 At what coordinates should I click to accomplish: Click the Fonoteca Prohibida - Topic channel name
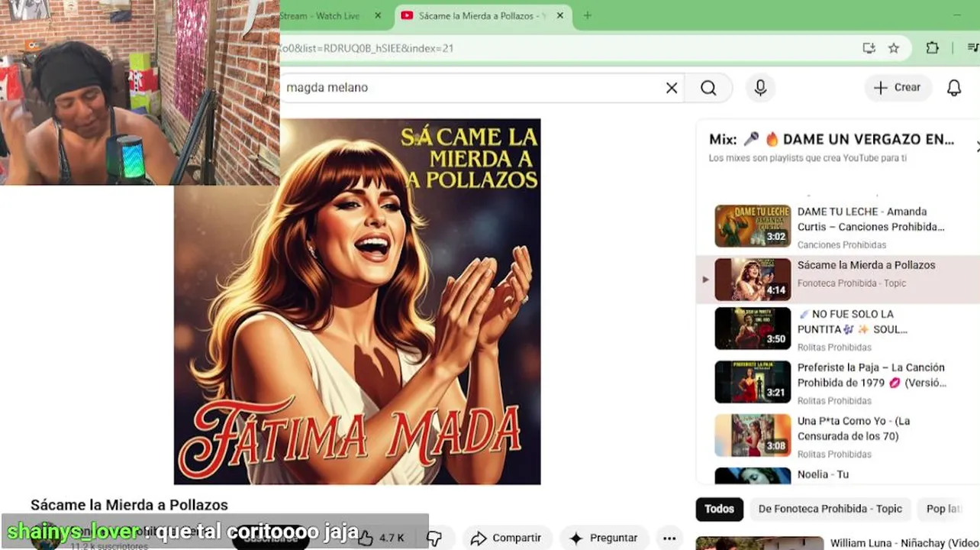tap(852, 283)
